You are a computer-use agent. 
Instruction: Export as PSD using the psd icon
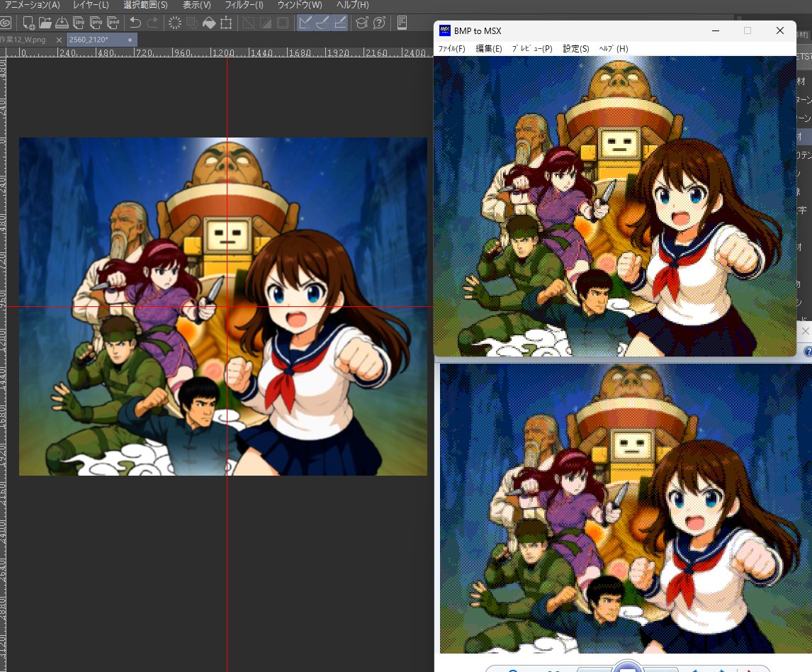pos(113,23)
